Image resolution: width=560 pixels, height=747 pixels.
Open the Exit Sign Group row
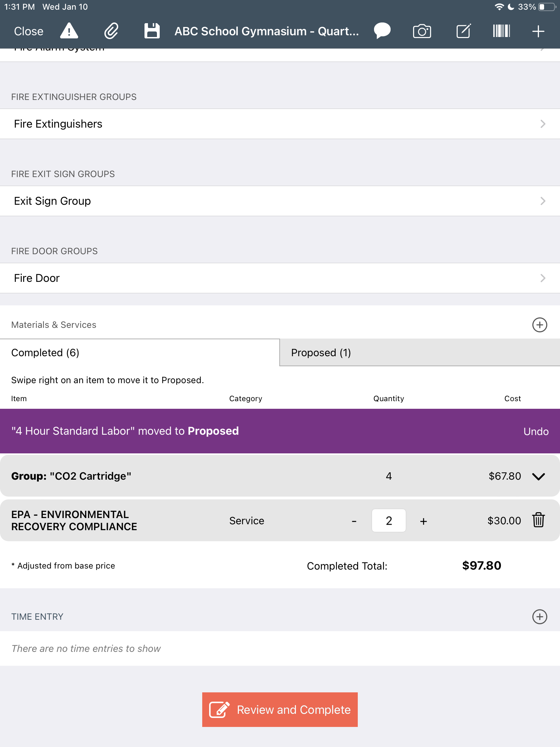(280, 201)
